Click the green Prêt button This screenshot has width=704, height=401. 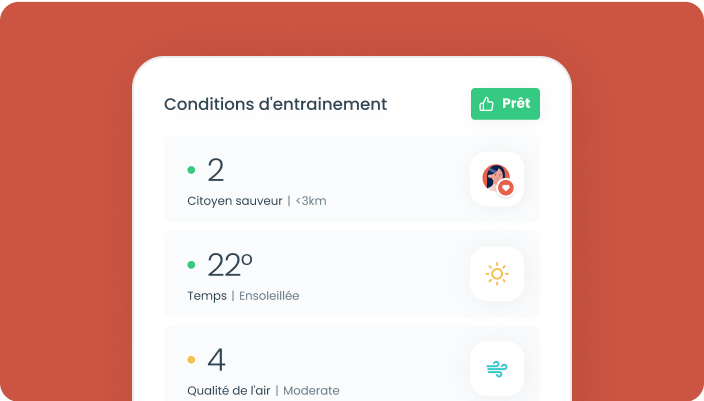tap(505, 104)
